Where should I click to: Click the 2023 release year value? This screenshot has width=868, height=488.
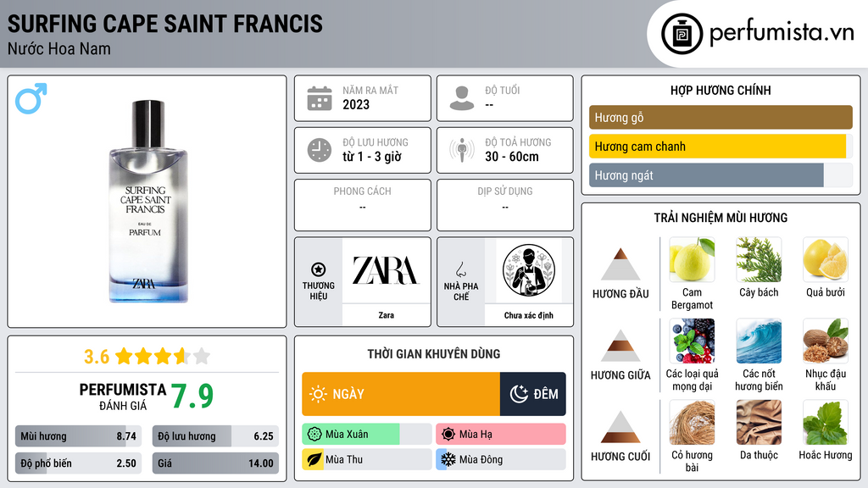click(x=356, y=104)
